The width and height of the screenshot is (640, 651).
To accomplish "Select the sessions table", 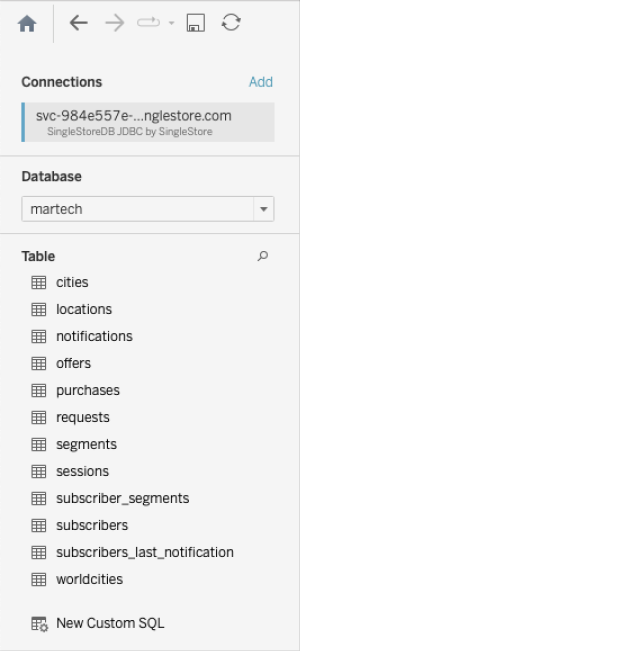I will (x=83, y=471).
